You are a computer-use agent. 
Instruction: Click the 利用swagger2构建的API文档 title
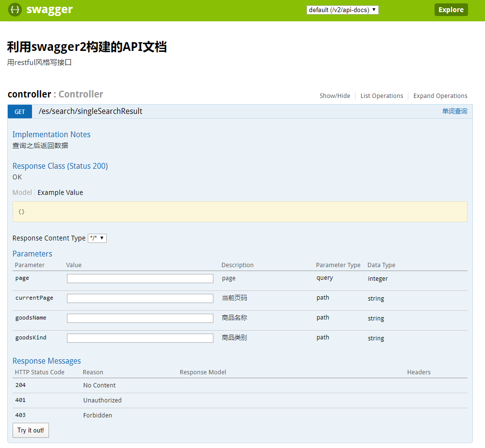87,47
